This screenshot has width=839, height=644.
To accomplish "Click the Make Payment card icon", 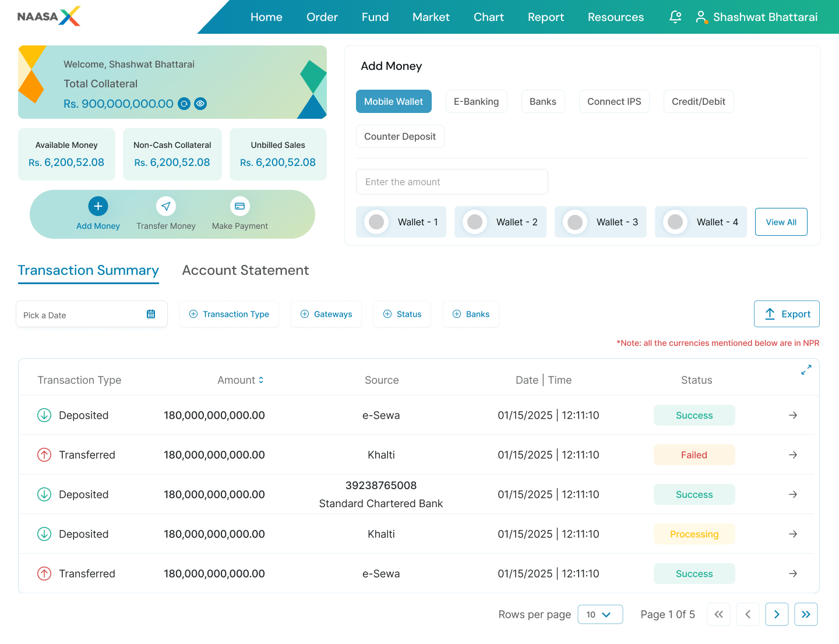I will 239,206.
